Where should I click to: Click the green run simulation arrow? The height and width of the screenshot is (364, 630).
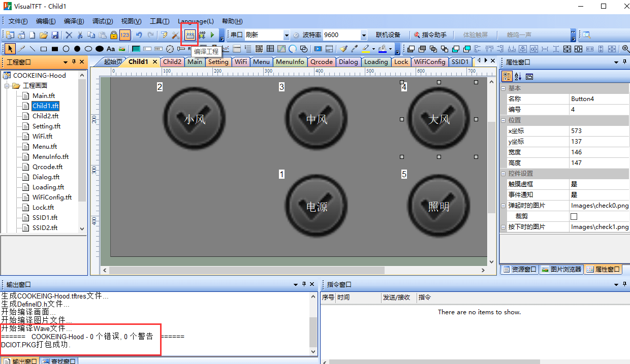point(213,35)
